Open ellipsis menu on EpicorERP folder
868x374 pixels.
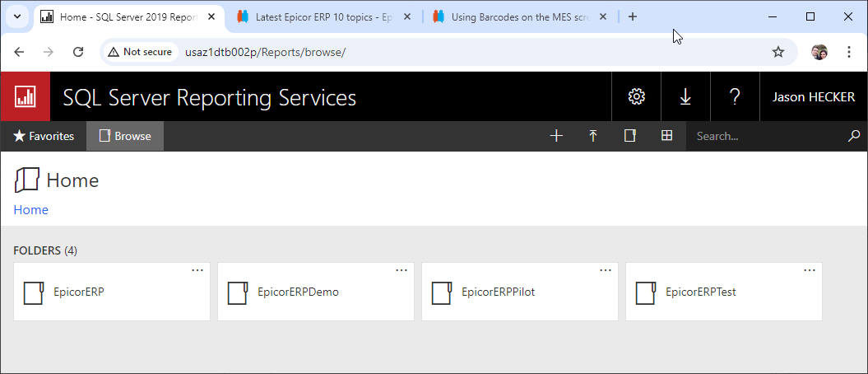pos(197,270)
